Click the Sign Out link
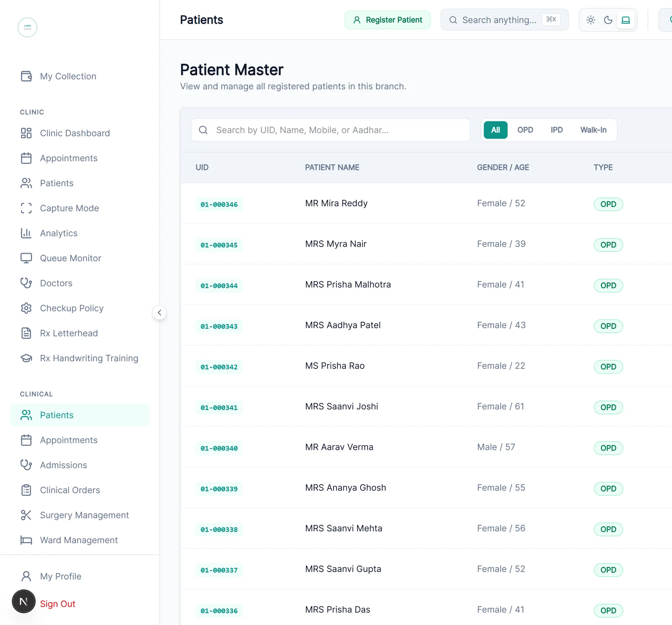The width and height of the screenshot is (672, 625). 58,604
